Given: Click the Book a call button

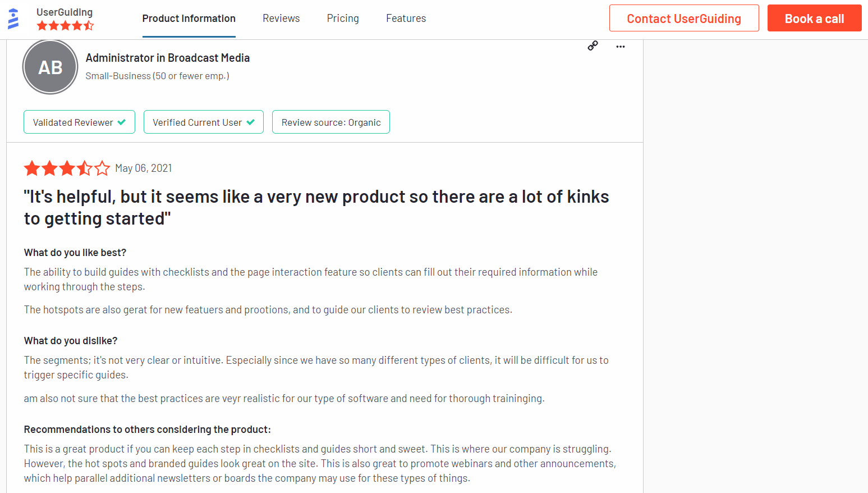Looking at the screenshot, I should tap(814, 19).
